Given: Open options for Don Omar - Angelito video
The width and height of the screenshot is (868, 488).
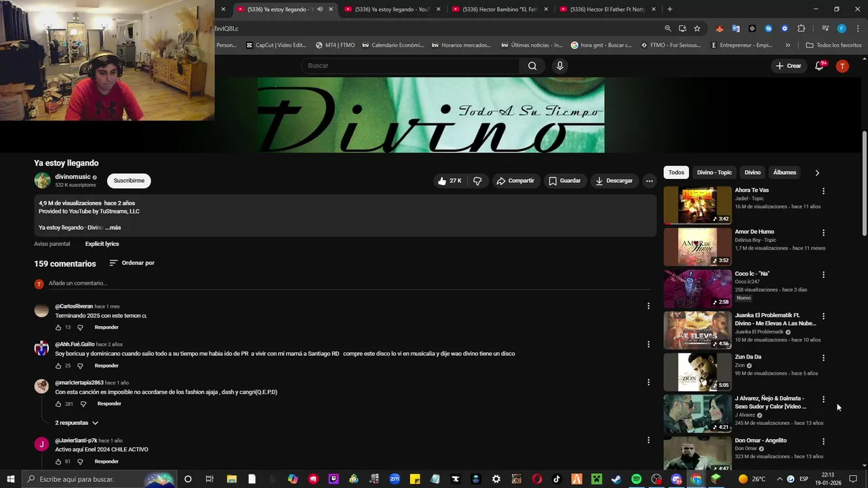Looking at the screenshot, I should pos(823,441).
